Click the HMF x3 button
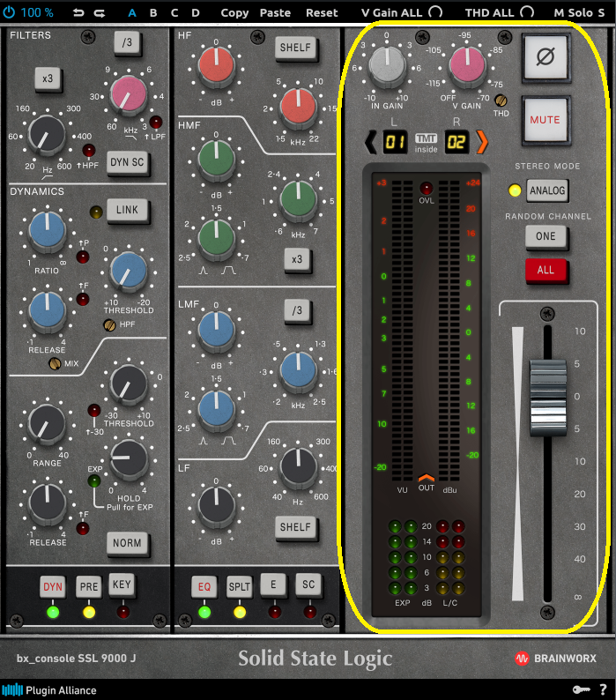The height and width of the screenshot is (700, 616). click(297, 259)
